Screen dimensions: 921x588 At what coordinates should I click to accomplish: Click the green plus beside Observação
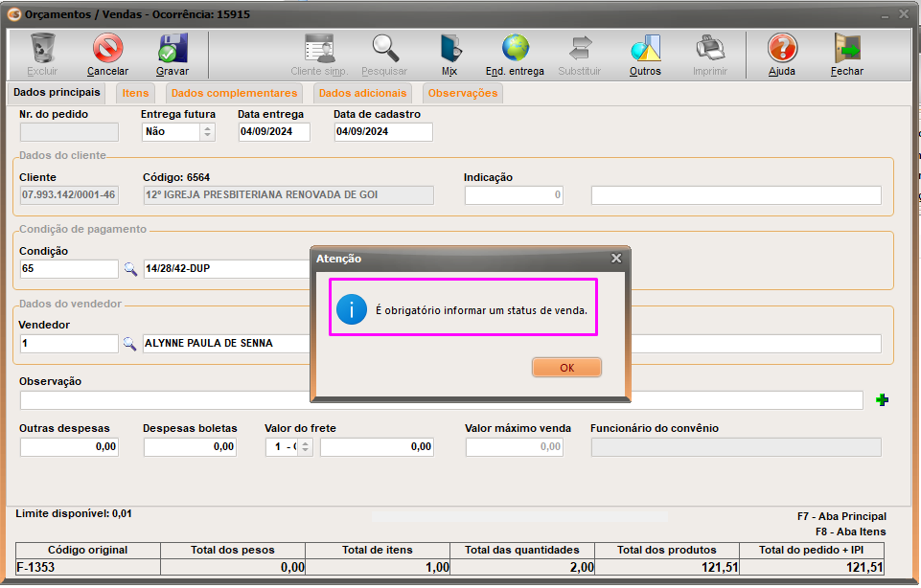(x=882, y=400)
